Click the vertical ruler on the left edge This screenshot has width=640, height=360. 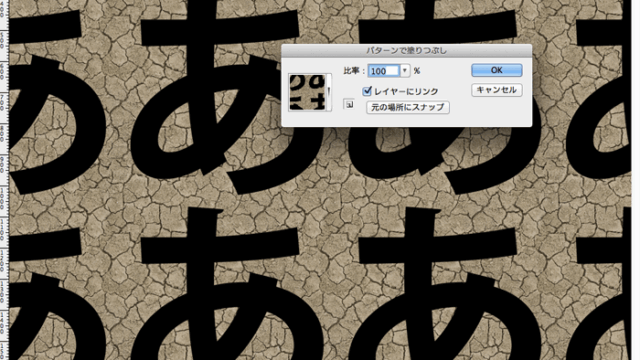coord(4,180)
